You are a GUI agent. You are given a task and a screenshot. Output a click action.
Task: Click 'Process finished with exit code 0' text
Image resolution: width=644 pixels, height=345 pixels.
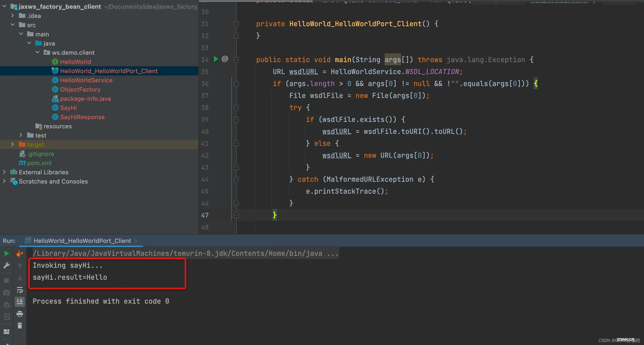point(101,301)
